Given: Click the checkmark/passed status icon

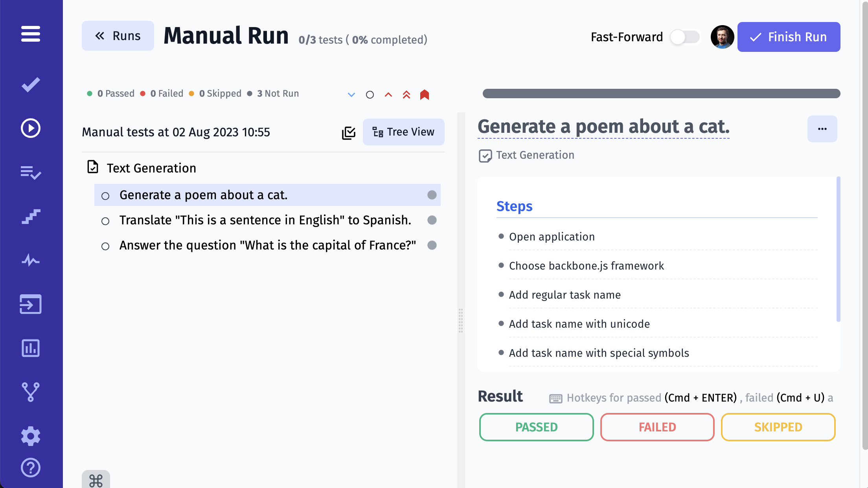Looking at the screenshot, I should click(31, 84).
